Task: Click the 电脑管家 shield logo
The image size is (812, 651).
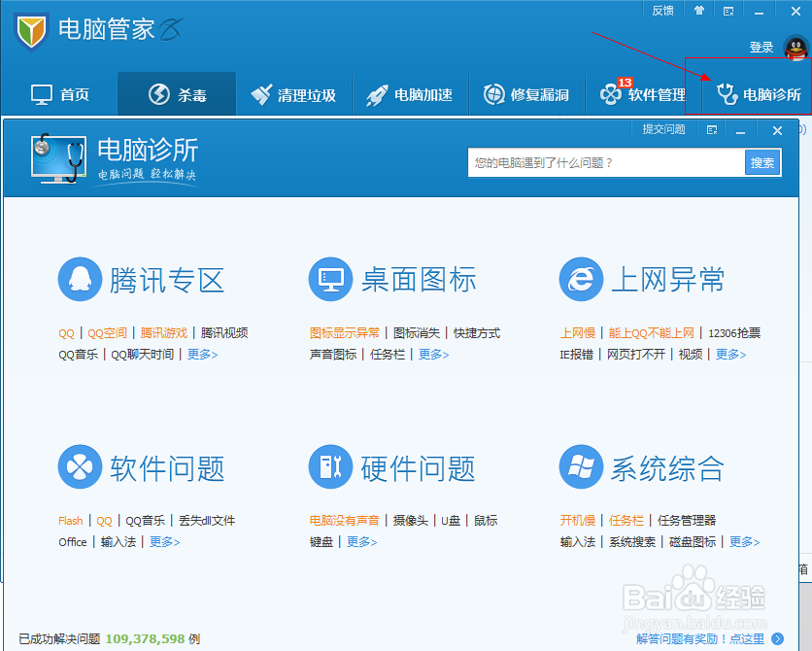Action: (x=31, y=31)
